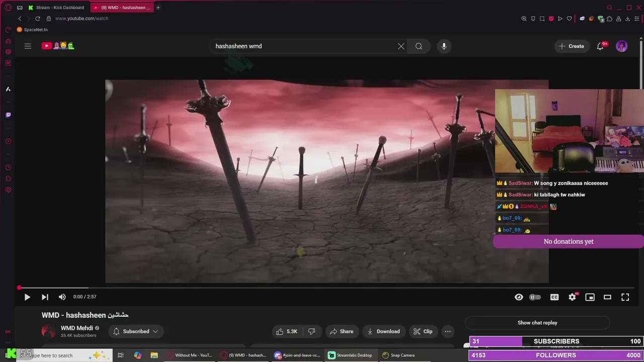Expand the Subscribed notification dropdown

tap(136, 331)
